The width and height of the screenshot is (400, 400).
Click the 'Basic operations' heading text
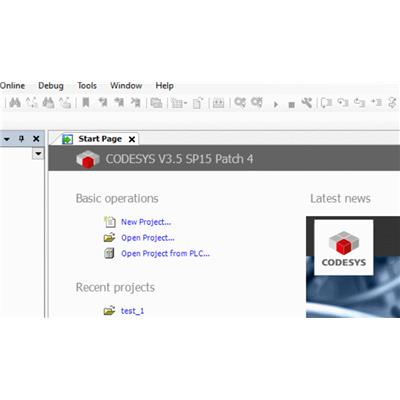pyautogui.click(x=117, y=198)
